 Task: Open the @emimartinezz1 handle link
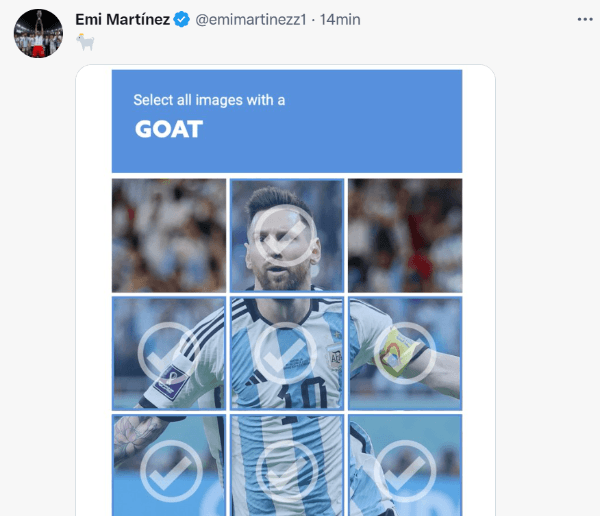(x=251, y=20)
